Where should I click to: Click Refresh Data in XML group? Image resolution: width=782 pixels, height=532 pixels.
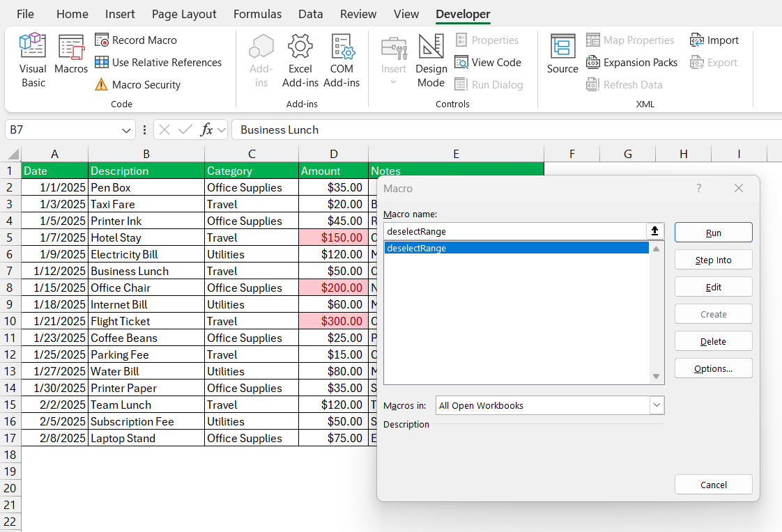point(624,85)
